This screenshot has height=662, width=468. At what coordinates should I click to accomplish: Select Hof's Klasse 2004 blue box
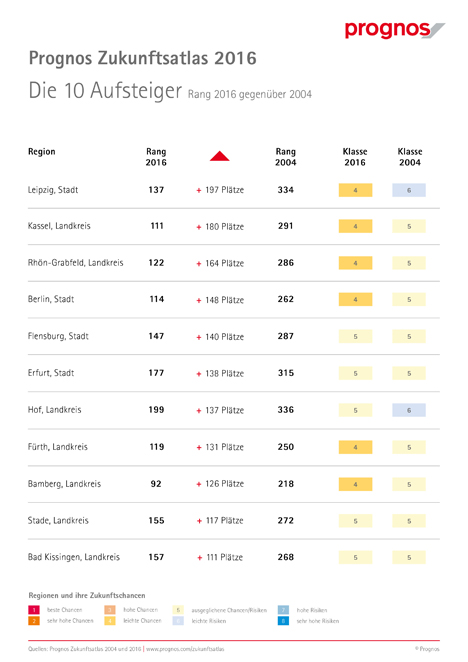409,410
